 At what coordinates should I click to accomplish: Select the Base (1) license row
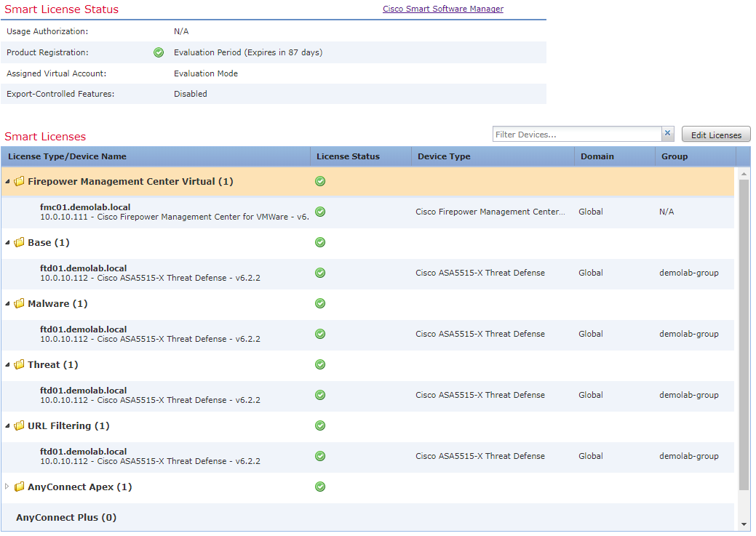(x=367, y=242)
